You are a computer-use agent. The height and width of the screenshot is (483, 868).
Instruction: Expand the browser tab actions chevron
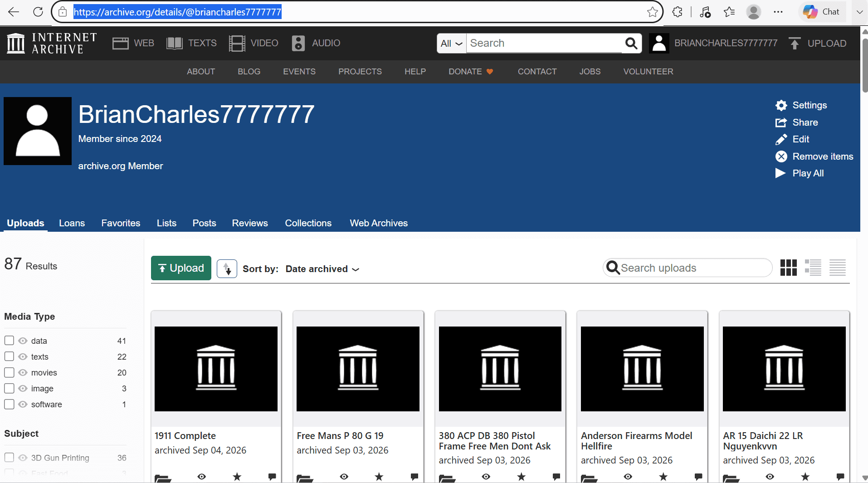859,12
